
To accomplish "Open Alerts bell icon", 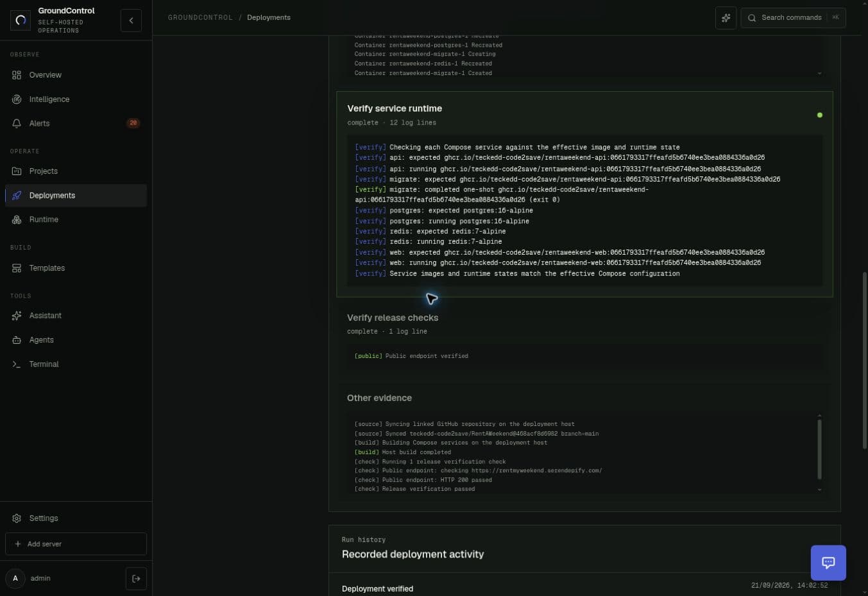I will click(x=17, y=123).
